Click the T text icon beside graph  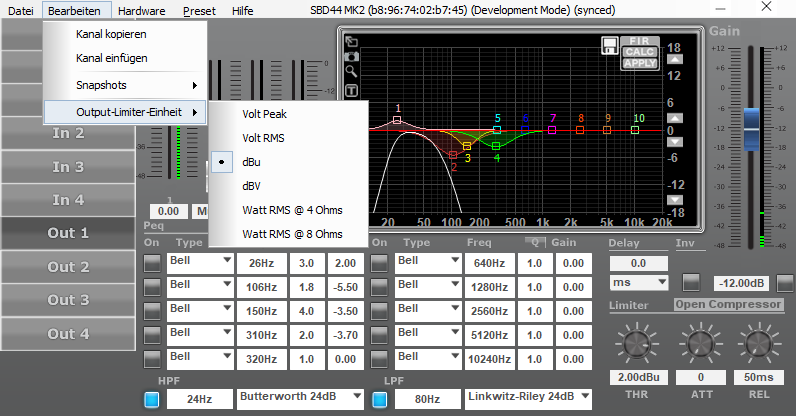tap(351, 91)
